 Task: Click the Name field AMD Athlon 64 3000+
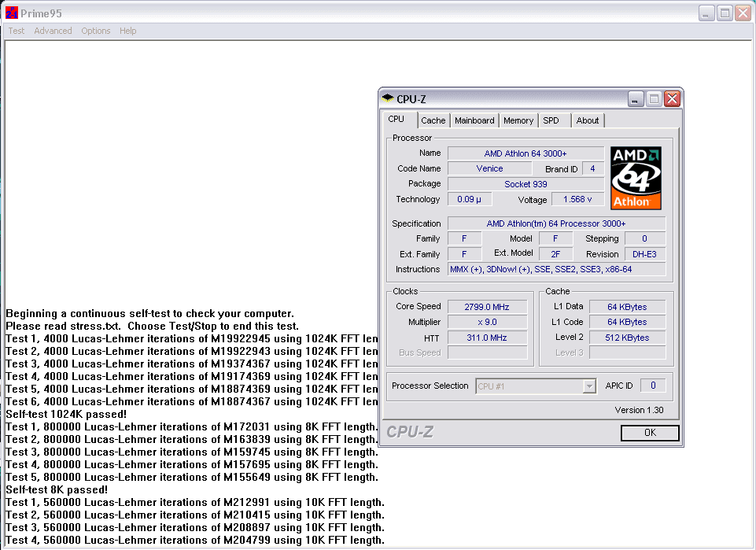(x=526, y=153)
